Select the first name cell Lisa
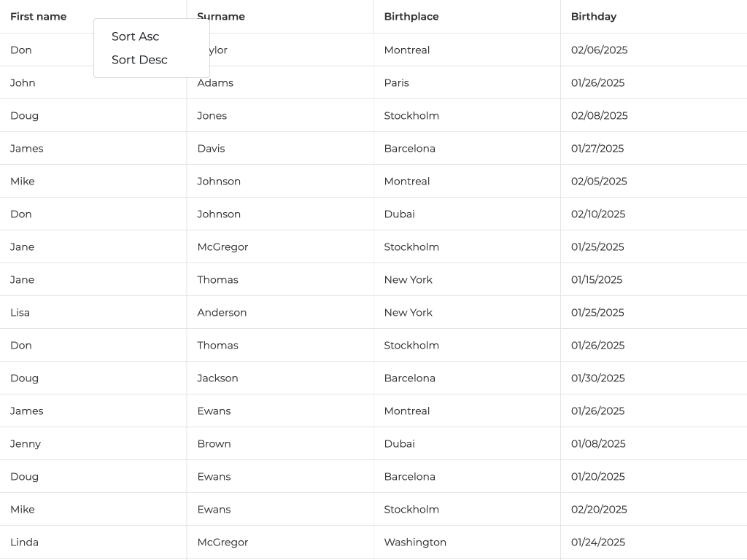Viewport: 747px width, 560px height. 20,313
